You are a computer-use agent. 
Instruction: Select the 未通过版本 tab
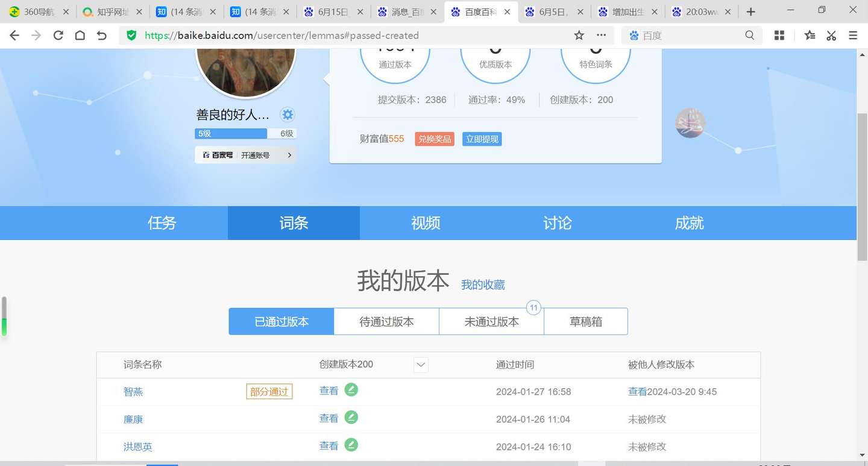click(491, 321)
